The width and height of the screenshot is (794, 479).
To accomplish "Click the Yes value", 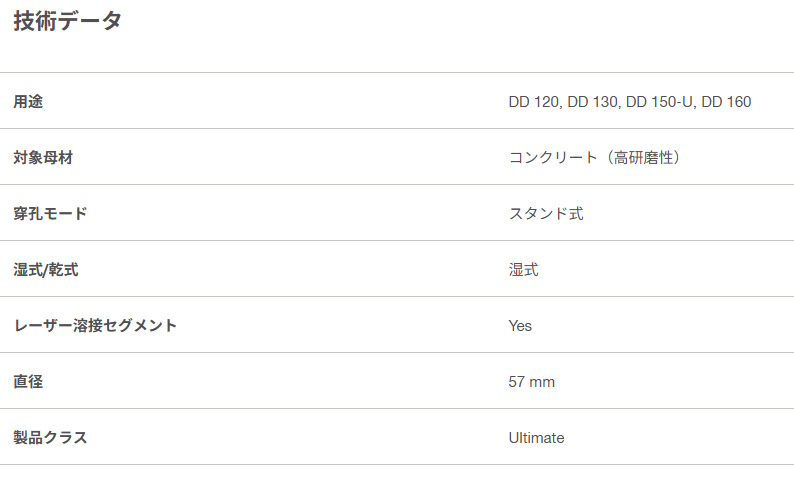I will (x=520, y=325).
